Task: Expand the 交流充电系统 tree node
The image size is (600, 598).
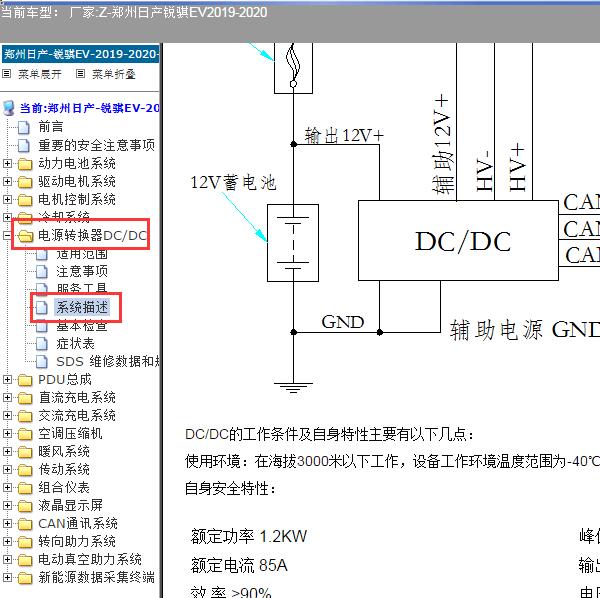Action: click(7, 416)
